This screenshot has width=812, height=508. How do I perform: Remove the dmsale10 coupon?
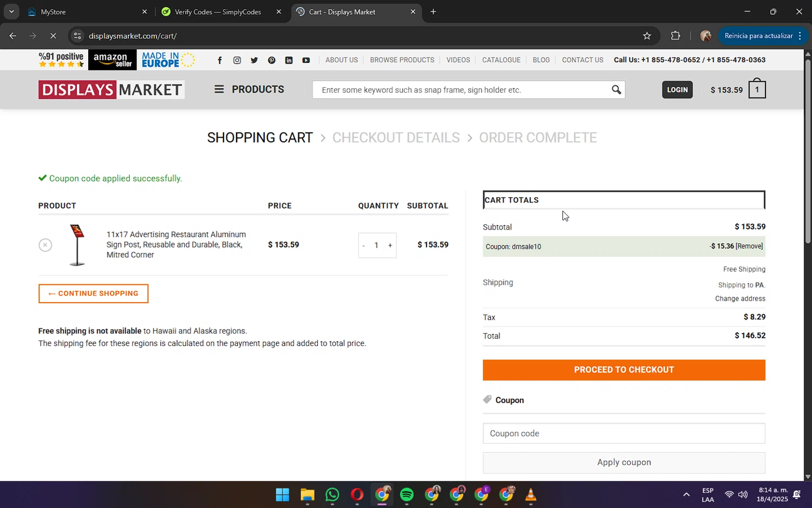[750, 246]
